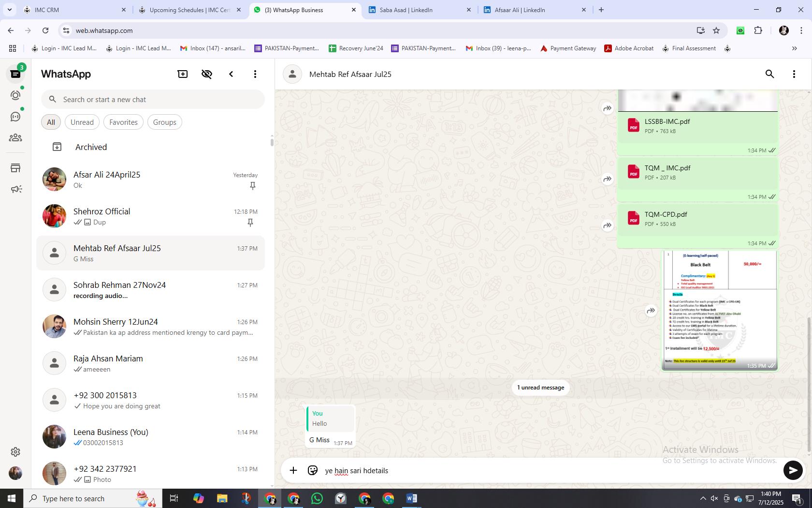Screen dimensions: 812x508
Task: Forward the Black Belt fee image
Action: pyautogui.click(x=651, y=311)
